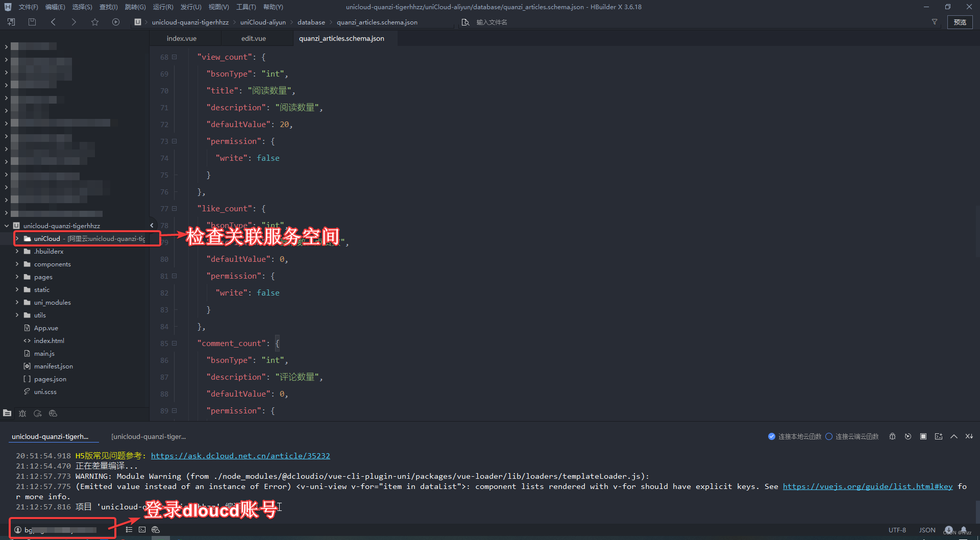The image size is (980, 540).
Task: Open the 发行(U) menu
Action: click(191, 7)
